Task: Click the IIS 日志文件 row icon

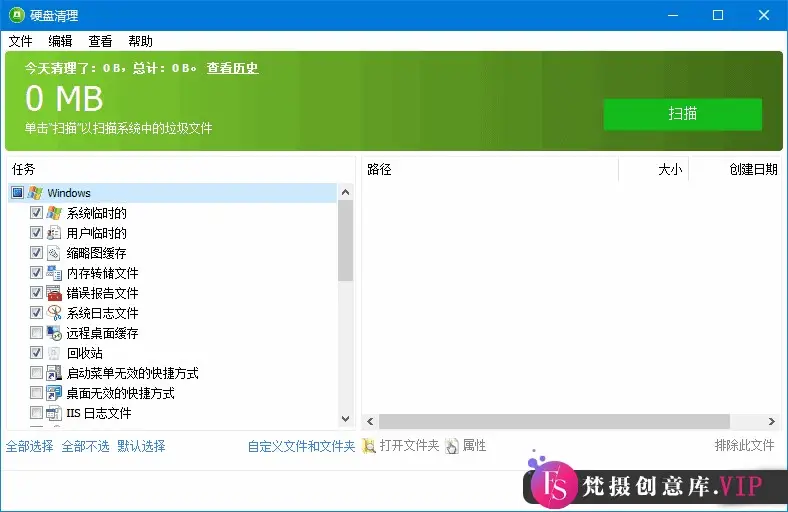Action: (54, 413)
